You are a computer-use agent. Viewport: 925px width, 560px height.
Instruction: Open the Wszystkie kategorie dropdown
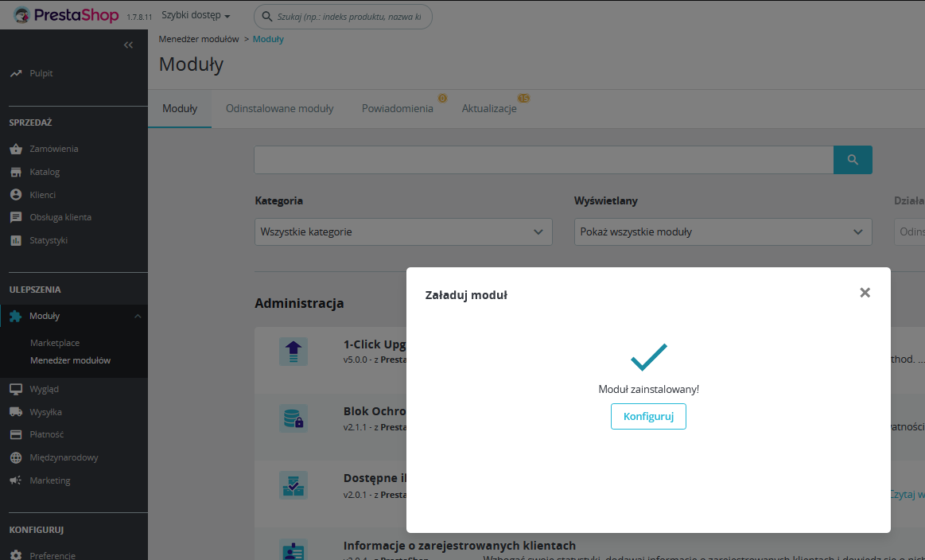403,232
